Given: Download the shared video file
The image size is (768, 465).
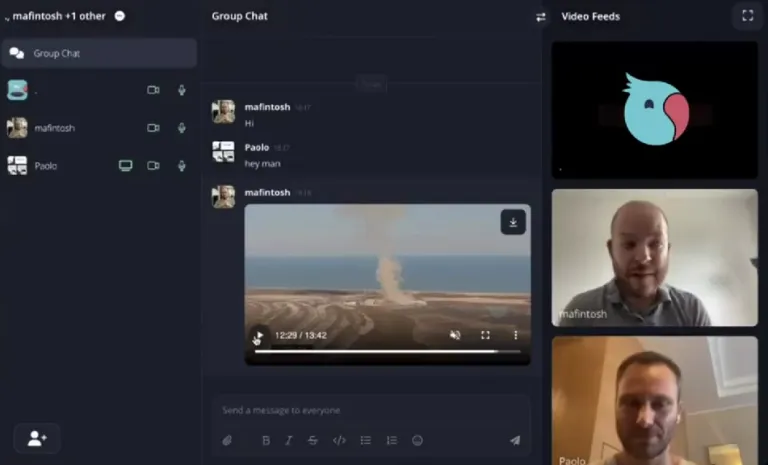Looking at the screenshot, I should pyautogui.click(x=513, y=222).
